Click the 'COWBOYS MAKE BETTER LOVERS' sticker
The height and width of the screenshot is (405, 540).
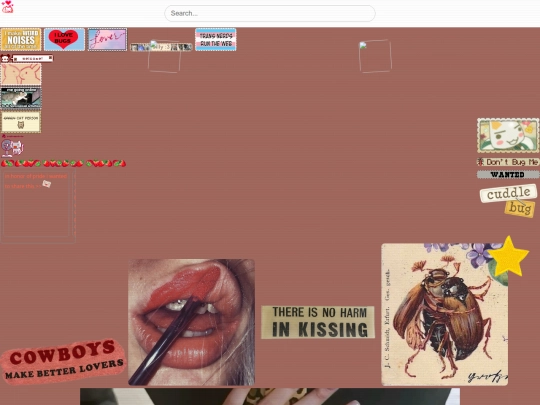(x=63, y=361)
